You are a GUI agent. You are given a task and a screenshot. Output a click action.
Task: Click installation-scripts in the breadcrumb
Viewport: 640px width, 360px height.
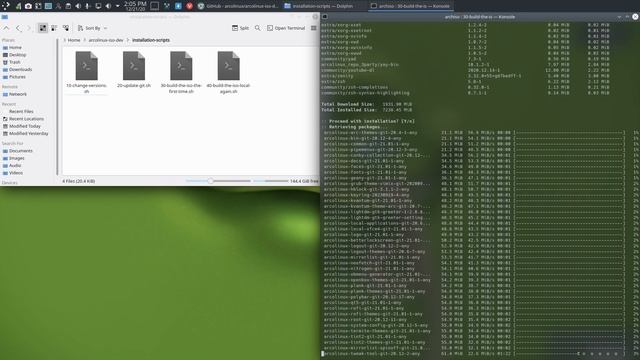[151, 40]
